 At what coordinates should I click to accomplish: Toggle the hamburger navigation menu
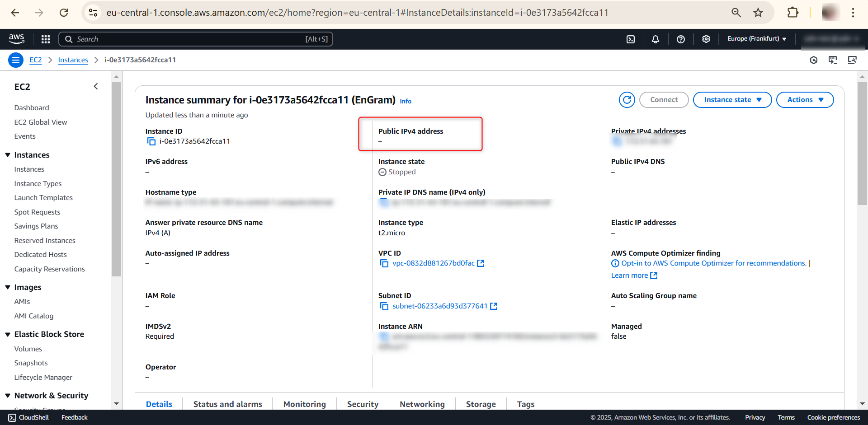[16, 60]
